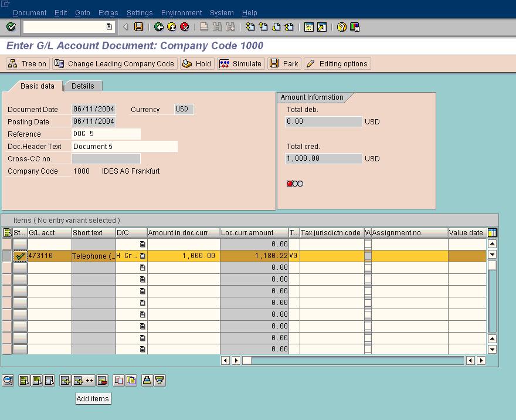Open the D/C dropdown in the Telephone row
Image resolution: width=516 pixels, height=420 pixels.
142,256
